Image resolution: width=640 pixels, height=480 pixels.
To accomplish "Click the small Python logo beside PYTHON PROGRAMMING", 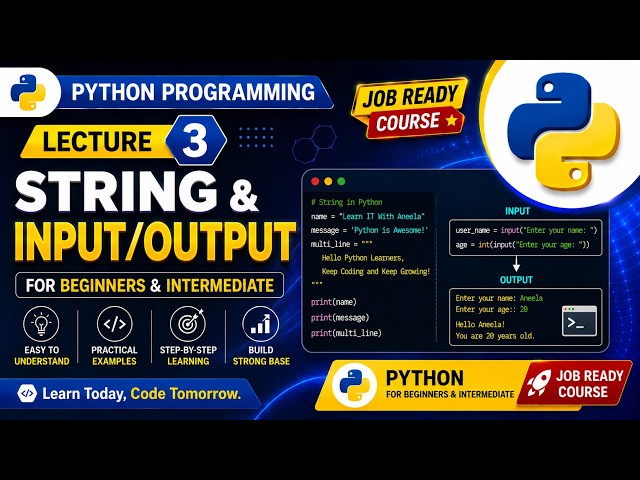I will coord(27,92).
